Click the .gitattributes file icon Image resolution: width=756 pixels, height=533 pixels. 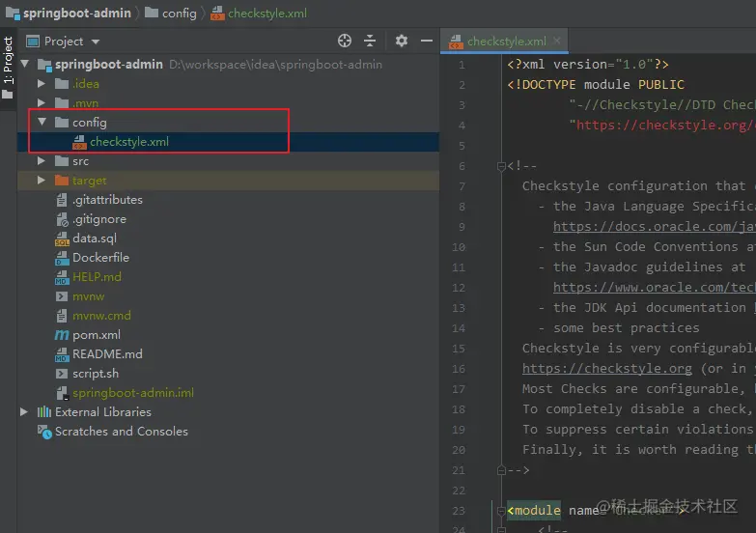point(62,200)
